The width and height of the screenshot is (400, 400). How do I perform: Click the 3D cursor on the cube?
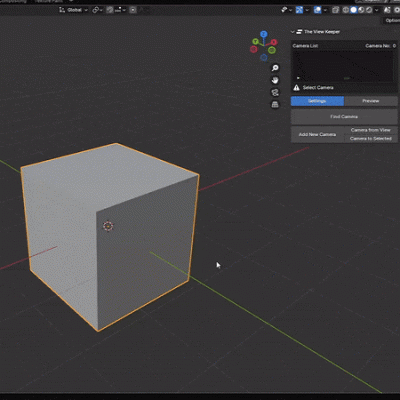(x=108, y=226)
